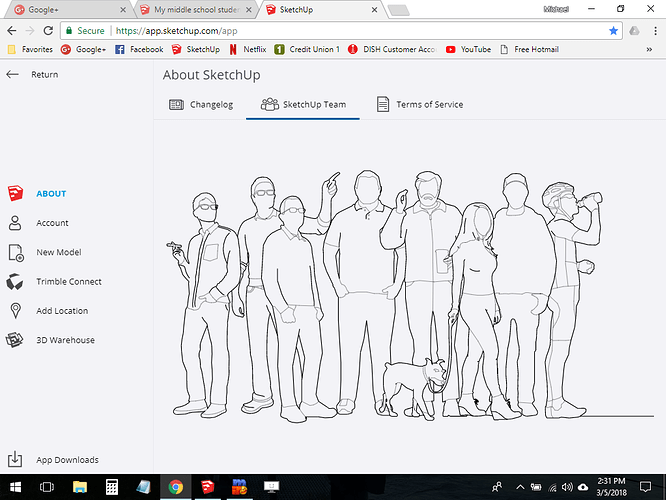This screenshot has height=500, width=666.
Task: Expand the bookmarks overflow chevron
Action: point(649,49)
